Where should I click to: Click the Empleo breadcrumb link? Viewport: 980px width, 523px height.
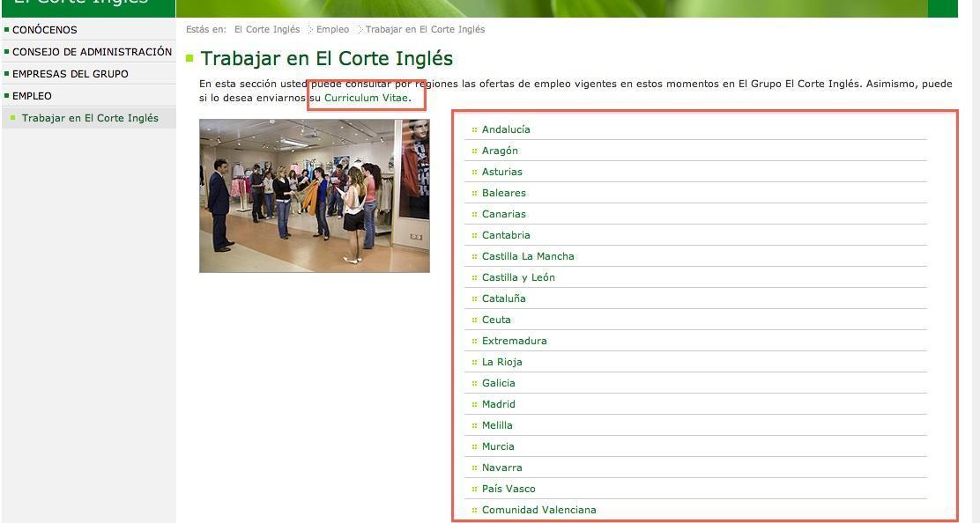(332, 30)
